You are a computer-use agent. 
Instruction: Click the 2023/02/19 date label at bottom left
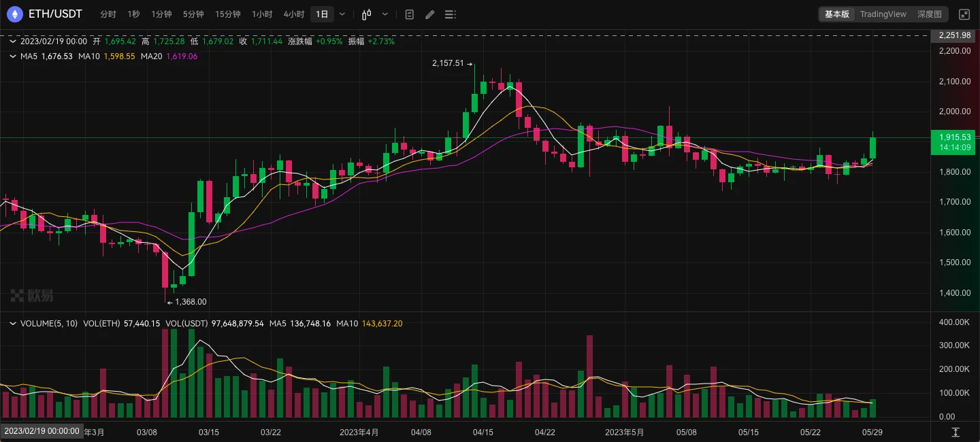click(41, 431)
